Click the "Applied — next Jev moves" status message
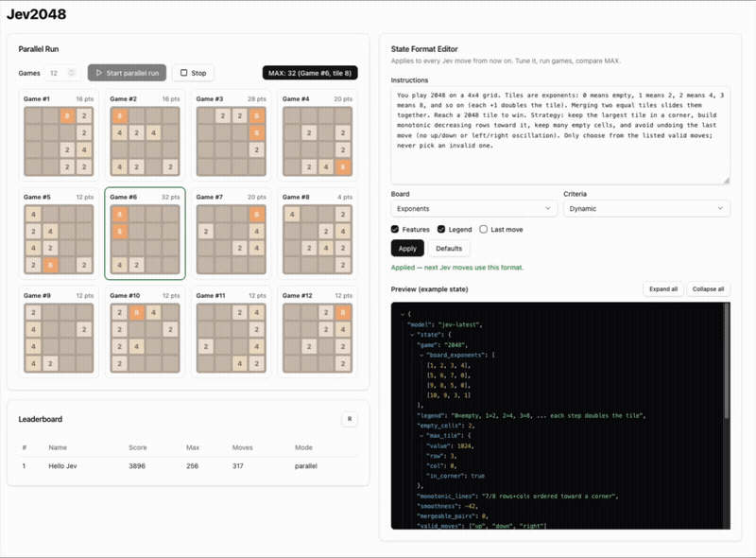The width and height of the screenshot is (756, 558). click(457, 267)
